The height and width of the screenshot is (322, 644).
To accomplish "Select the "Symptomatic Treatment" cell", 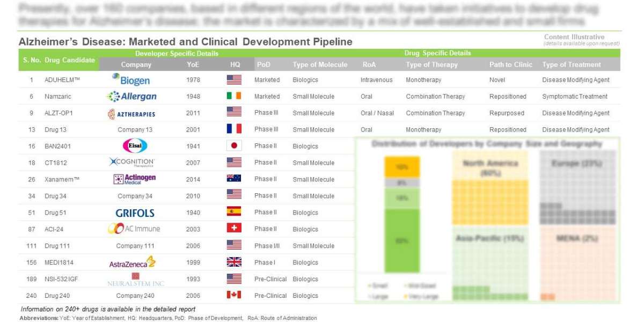I will [x=575, y=97].
